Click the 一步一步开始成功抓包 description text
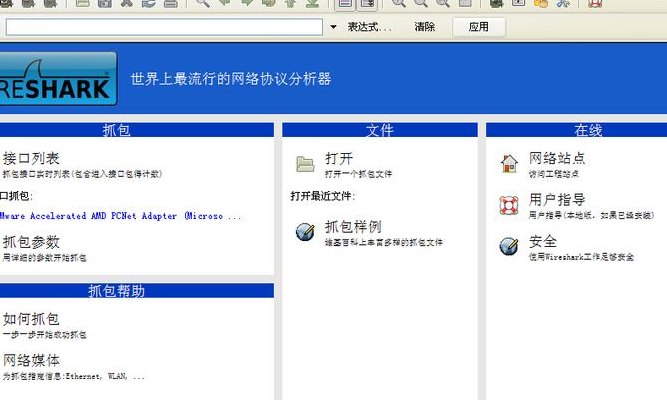 [44, 335]
